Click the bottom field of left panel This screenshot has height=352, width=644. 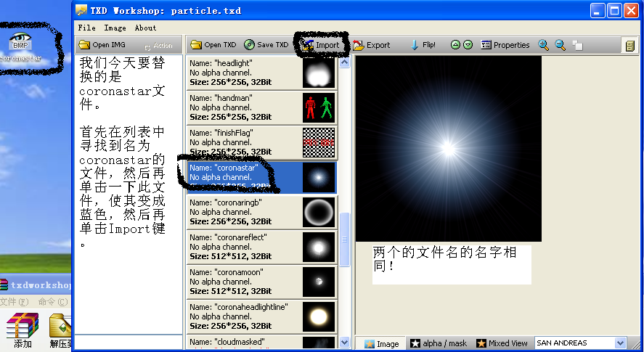click(128, 342)
